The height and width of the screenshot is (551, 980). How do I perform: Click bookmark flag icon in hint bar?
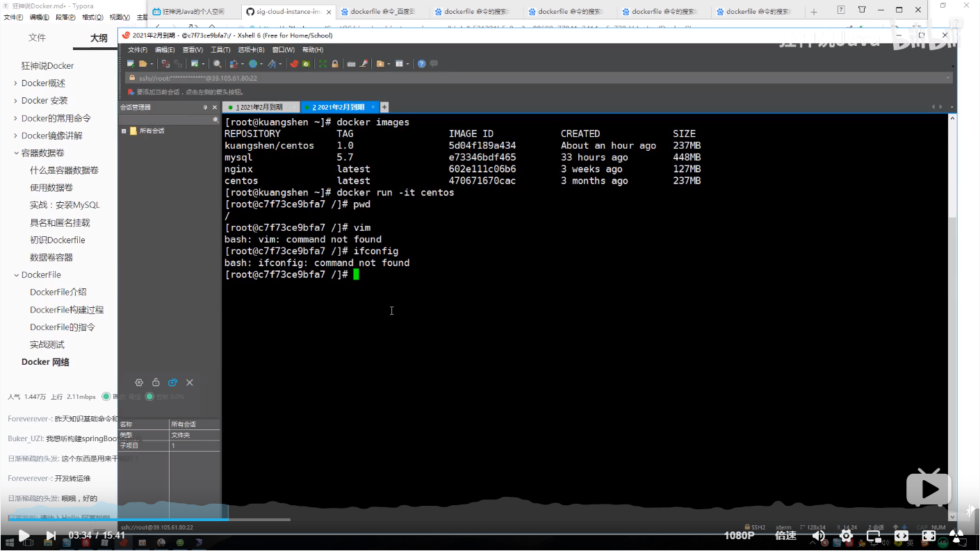(x=131, y=92)
